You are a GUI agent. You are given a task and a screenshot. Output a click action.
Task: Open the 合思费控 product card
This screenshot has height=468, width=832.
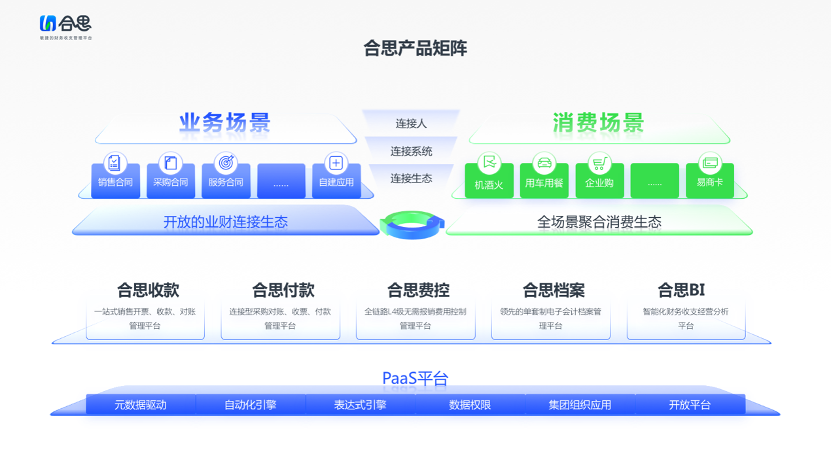click(415, 310)
